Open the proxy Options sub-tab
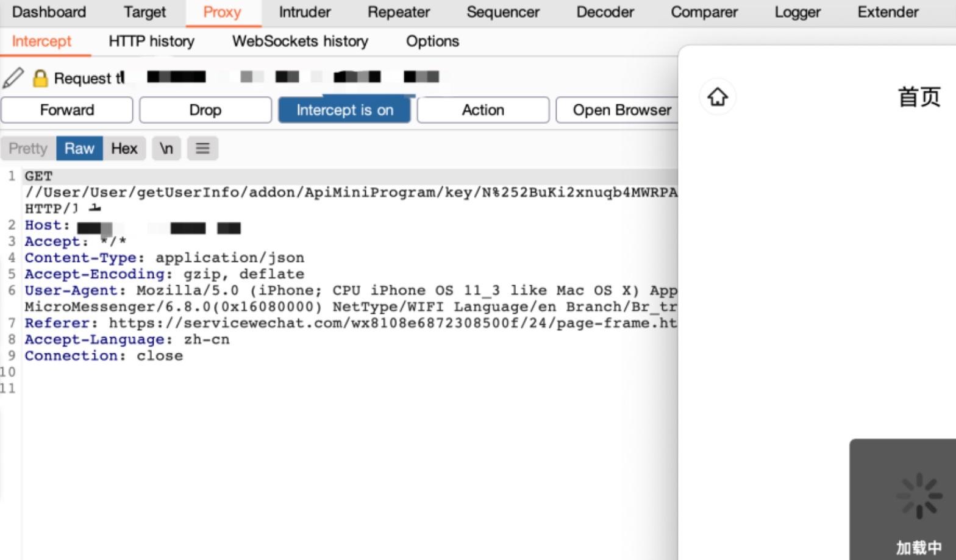This screenshot has height=560, width=956. 432,41
